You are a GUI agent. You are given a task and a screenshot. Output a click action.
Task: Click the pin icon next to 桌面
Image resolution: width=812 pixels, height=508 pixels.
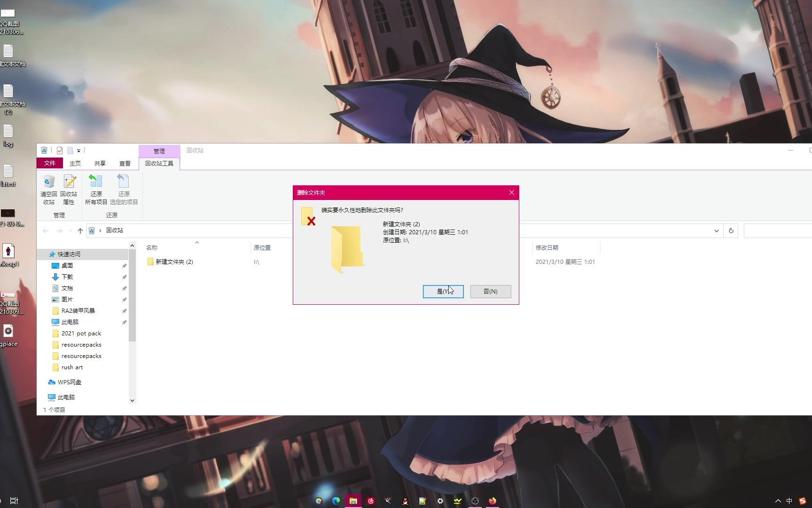[x=124, y=266]
